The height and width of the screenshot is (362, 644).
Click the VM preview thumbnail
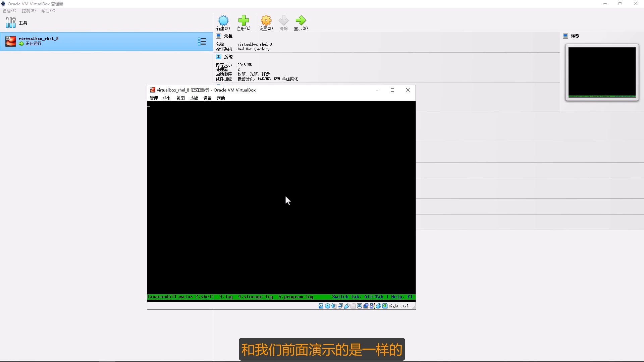[x=601, y=72]
